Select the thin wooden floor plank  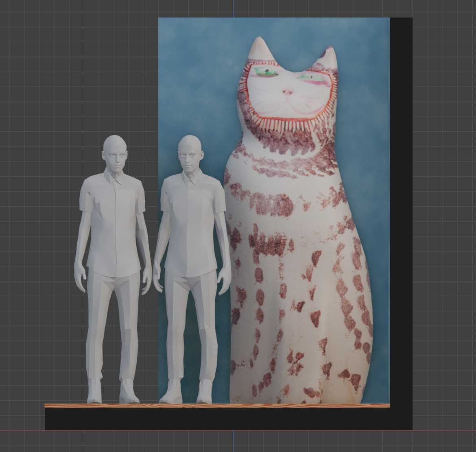[217, 406]
